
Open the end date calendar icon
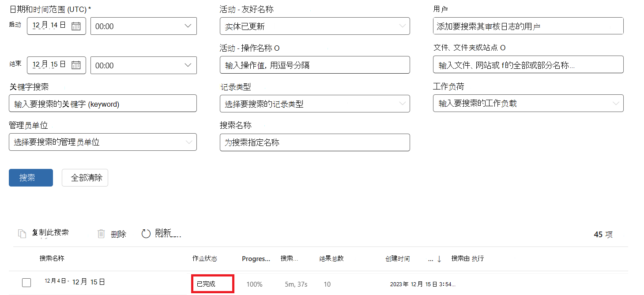(x=76, y=65)
